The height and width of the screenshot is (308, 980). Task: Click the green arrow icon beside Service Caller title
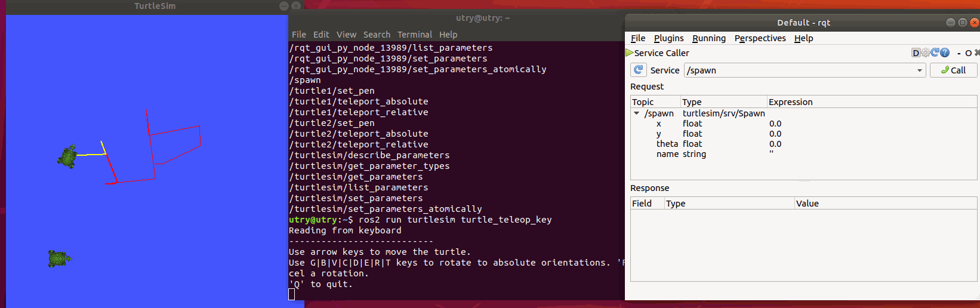click(x=629, y=53)
